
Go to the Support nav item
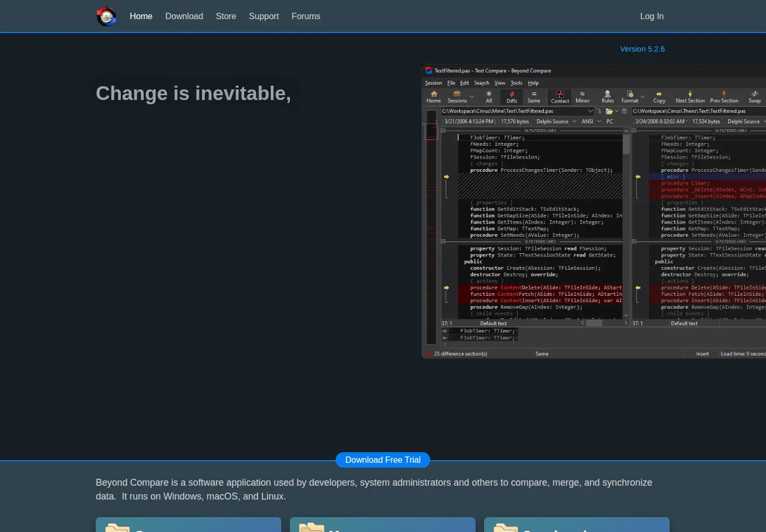tap(264, 16)
